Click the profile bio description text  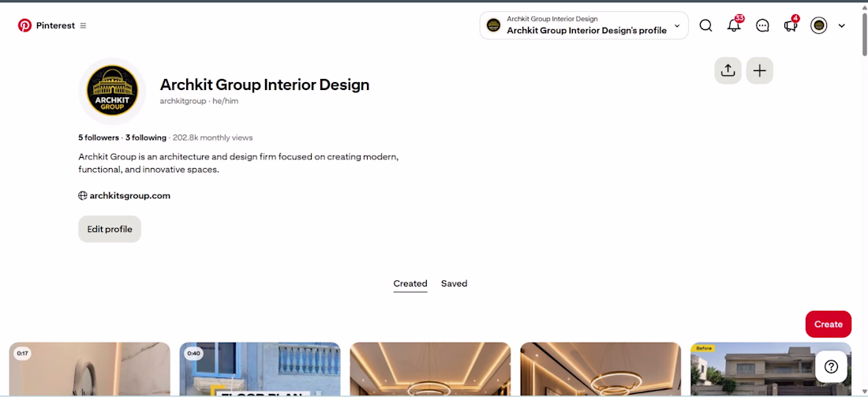238,163
